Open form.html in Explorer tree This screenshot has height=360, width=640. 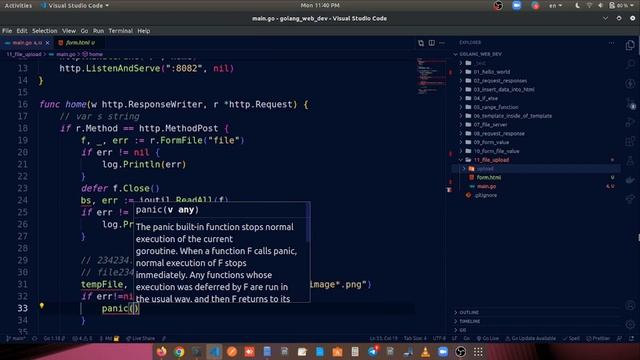489,178
